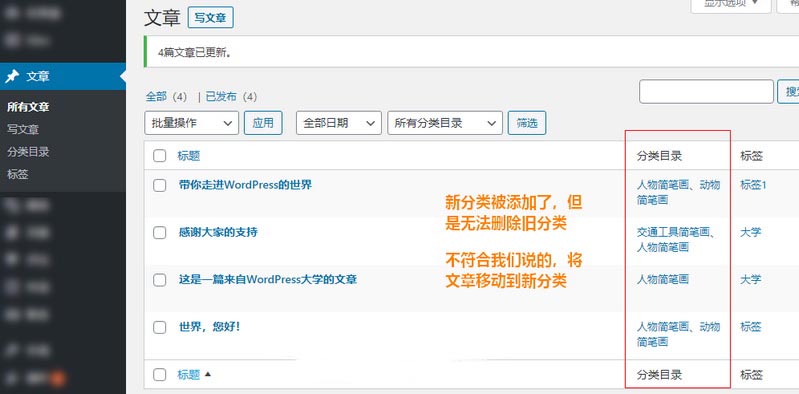Click the sort arrow beside footer 标题
The image size is (799, 394).
(207, 375)
